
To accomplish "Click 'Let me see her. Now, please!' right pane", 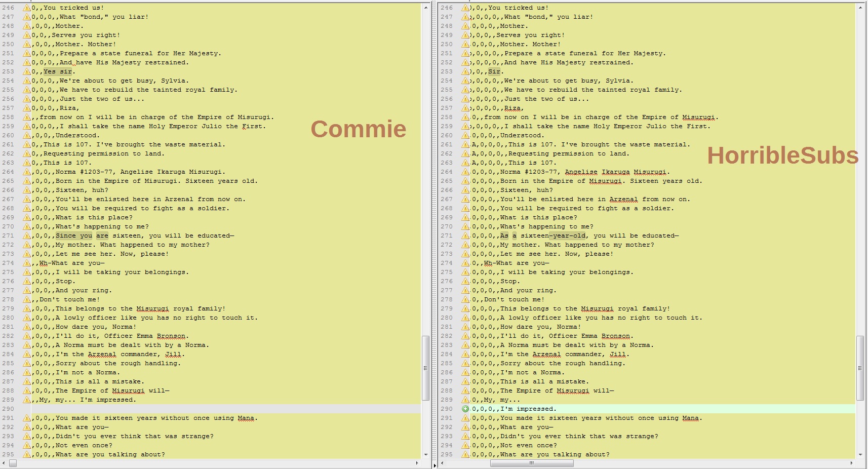I will pos(557,254).
